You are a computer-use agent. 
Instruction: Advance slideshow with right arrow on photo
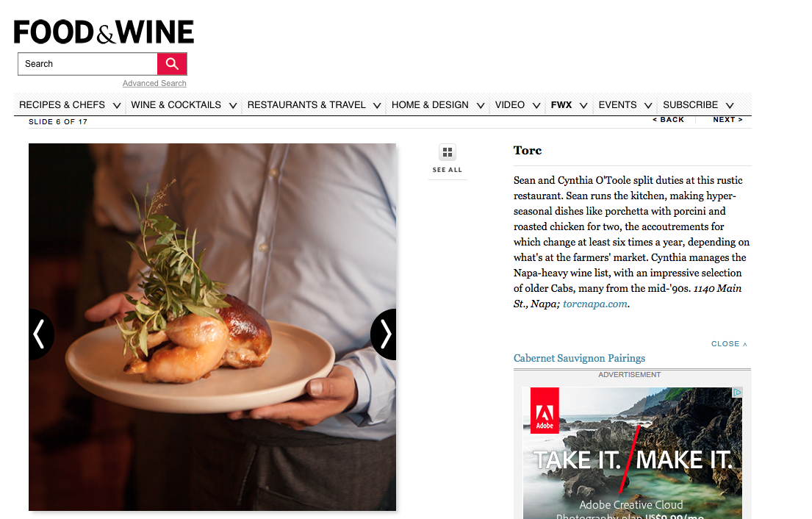coord(384,334)
